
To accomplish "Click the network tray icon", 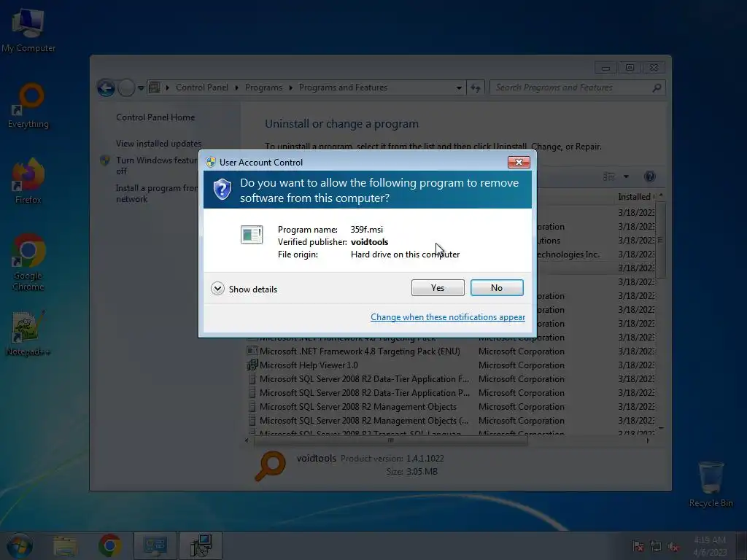I will [x=656, y=546].
